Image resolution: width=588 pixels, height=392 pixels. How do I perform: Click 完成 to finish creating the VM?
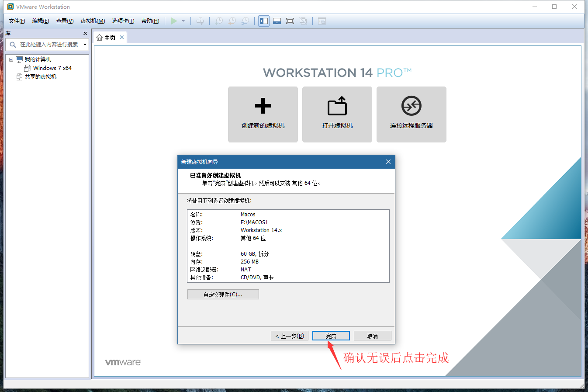331,335
